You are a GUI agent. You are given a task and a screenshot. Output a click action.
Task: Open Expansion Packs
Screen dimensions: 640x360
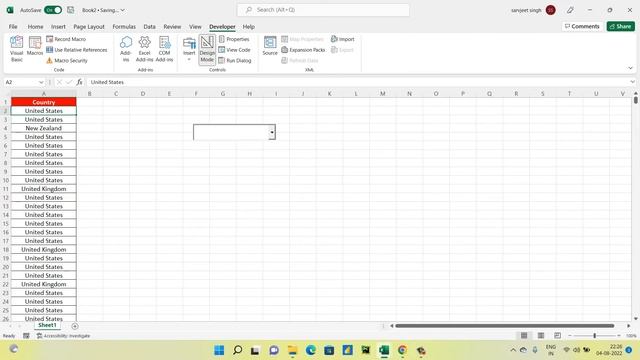pos(303,50)
